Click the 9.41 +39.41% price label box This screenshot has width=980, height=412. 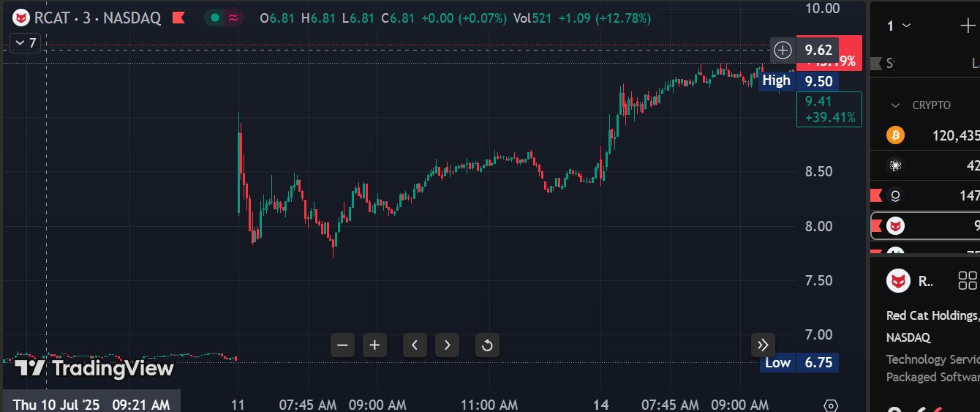coord(829,109)
